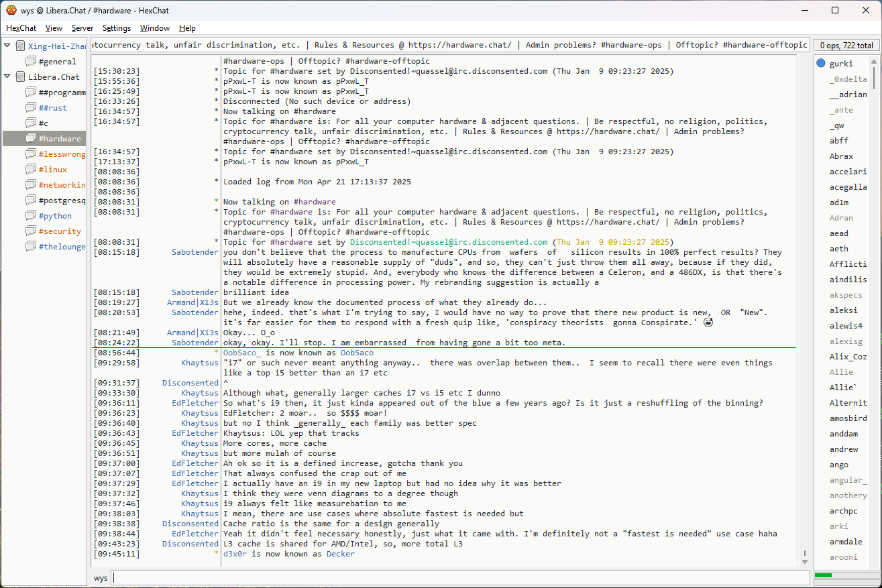Screen dimensions: 882x588
Task: Click the Libera.Chat server icon
Action: tap(20, 77)
